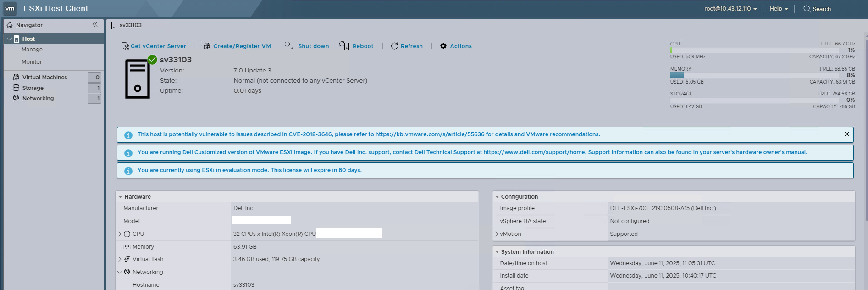The height and width of the screenshot is (290, 868).
Task: Click the Networking icon in Hardware panel
Action: [x=127, y=272]
